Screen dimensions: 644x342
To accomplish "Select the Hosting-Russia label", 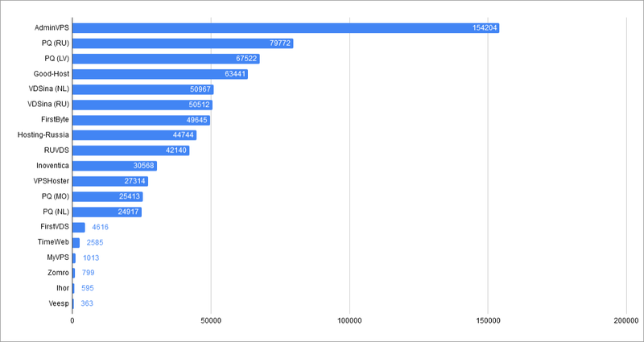I will [x=43, y=135].
